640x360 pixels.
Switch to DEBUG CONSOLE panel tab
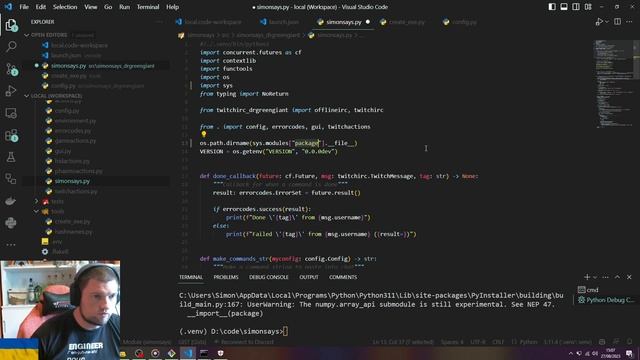pyautogui.click(x=269, y=277)
